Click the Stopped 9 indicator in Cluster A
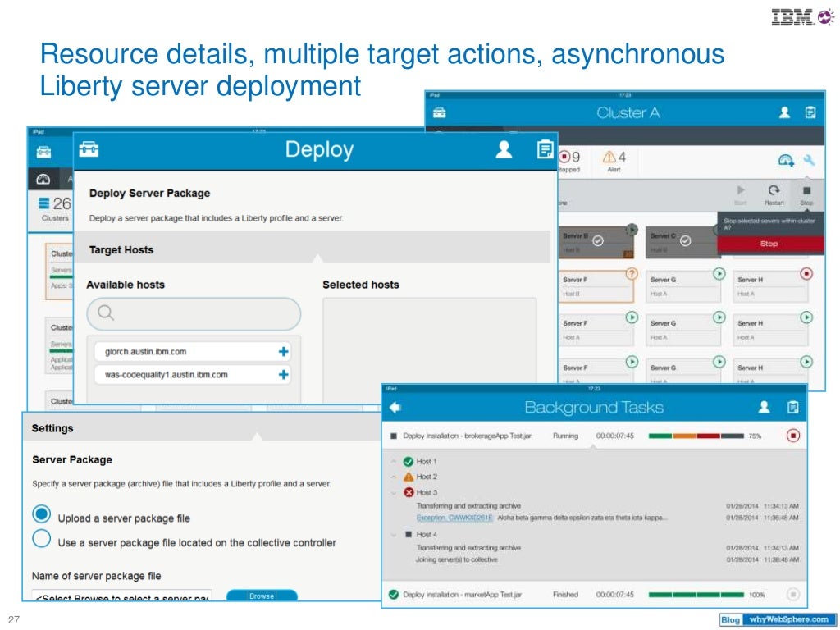 (569, 162)
